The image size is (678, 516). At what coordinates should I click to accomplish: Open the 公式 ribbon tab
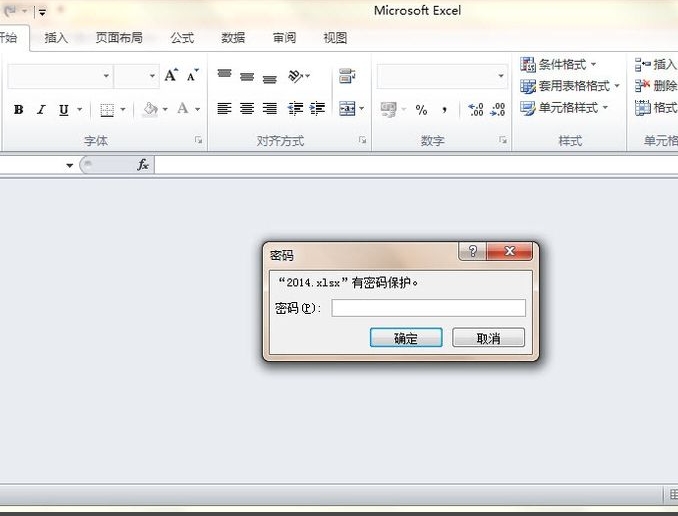click(182, 38)
